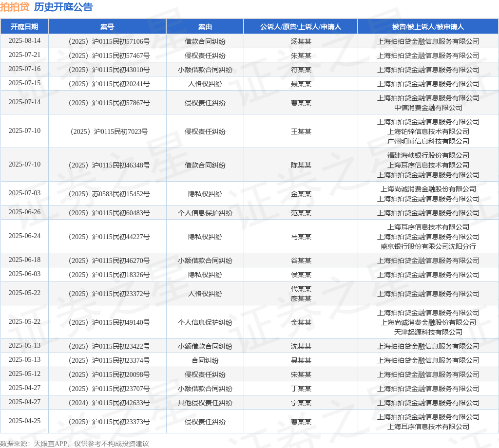Image resolution: width=499 pixels, height=448 pixels.
Task: Select case number (2025)苏0583民初15452号
Action: (107, 194)
